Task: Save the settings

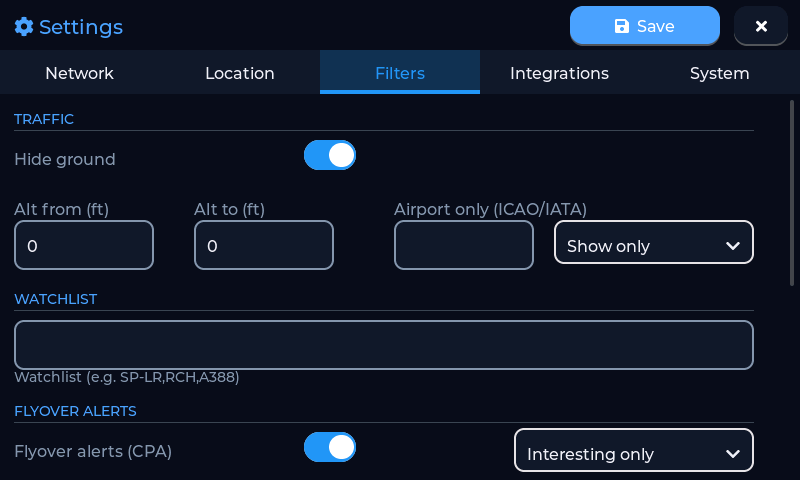Action: point(644,26)
